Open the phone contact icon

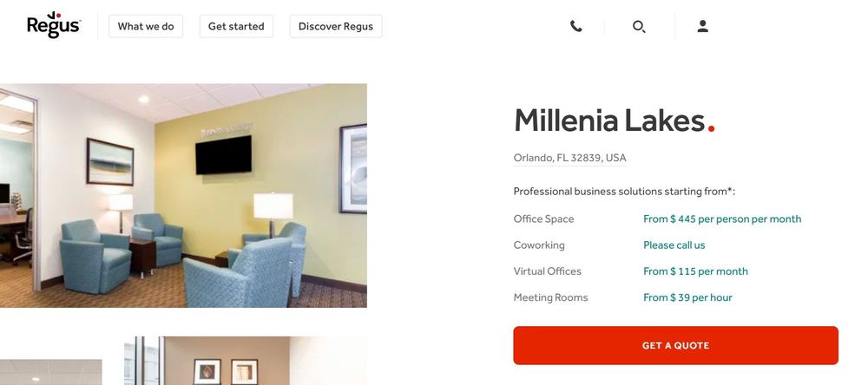[x=575, y=26]
